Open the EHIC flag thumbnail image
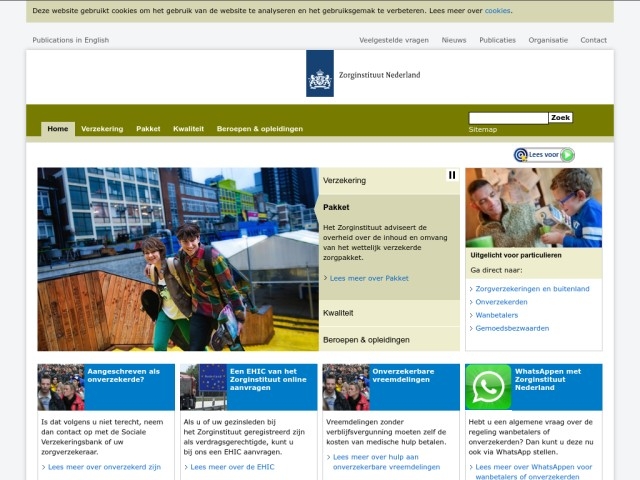640x480 pixels. click(203, 387)
